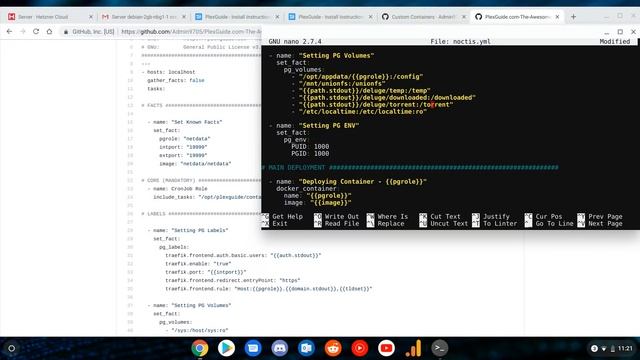This screenshot has height=360, width=640.
Task: Close the Hetzner Cloud tab
Action: coord(91,17)
